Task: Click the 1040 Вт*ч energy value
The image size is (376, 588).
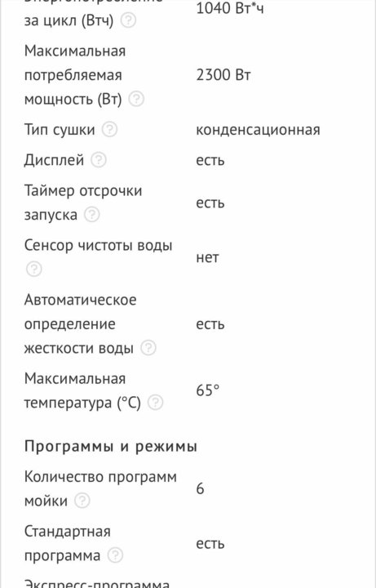Action: pyautogui.click(x=229, y=8)
